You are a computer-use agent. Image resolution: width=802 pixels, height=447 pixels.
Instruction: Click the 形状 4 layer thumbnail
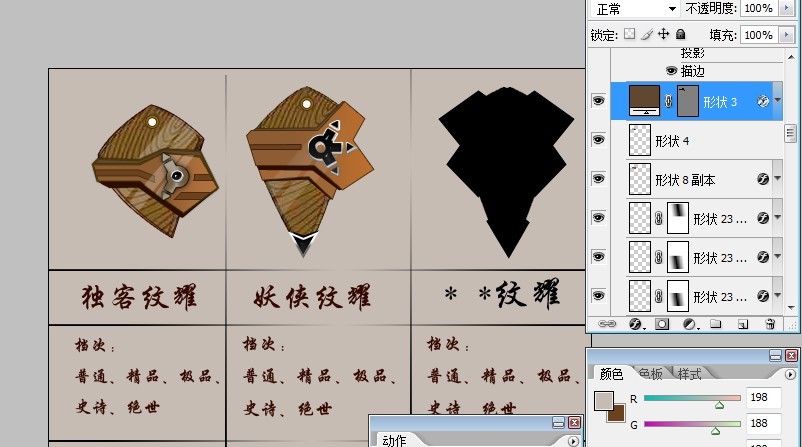point(639,140)
